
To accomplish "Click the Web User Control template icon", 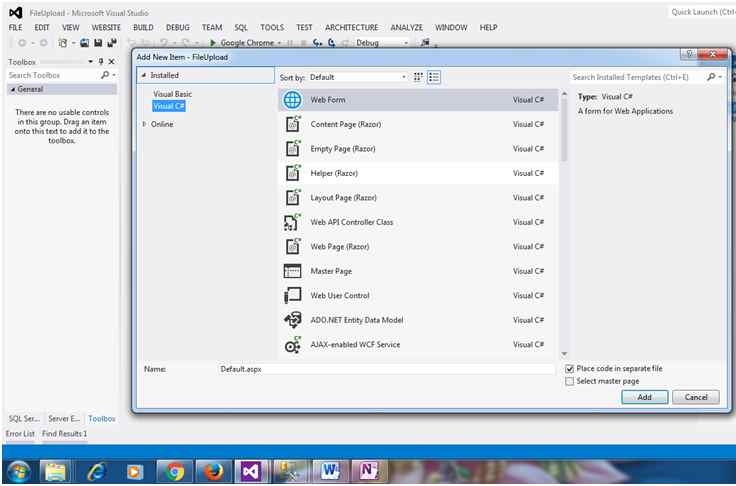I will 292,295.
